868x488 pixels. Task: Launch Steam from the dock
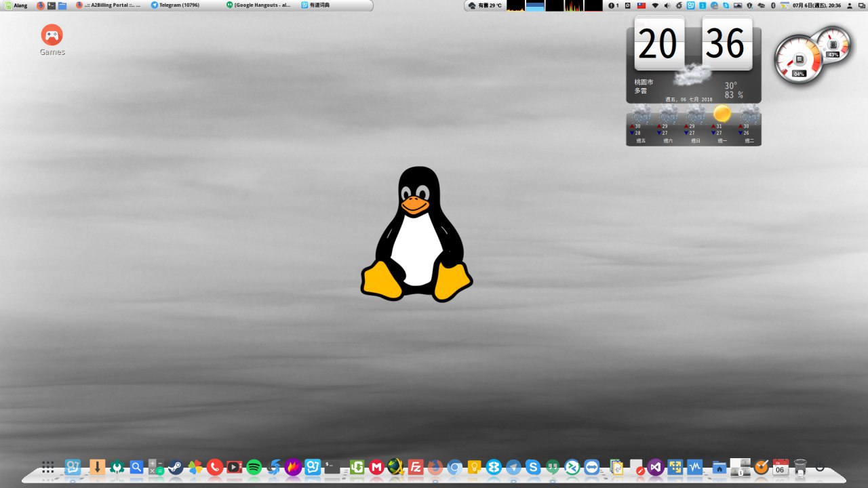[176, 466]
